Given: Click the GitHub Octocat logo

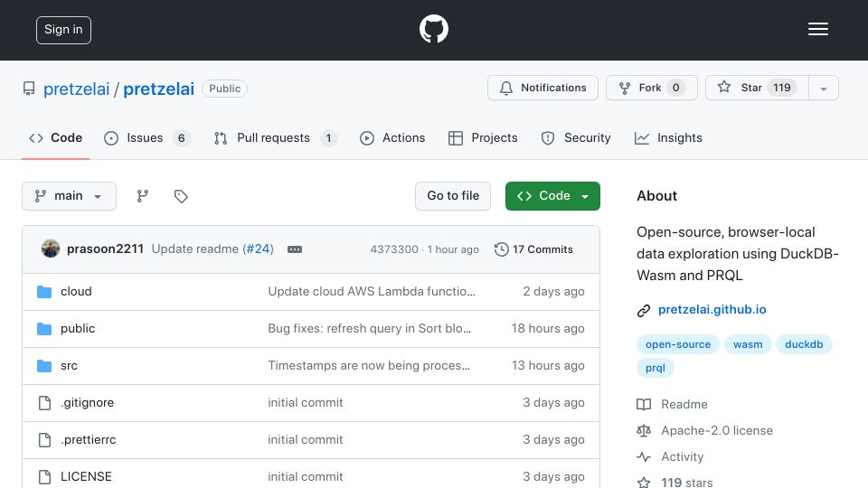Looking at the screenshot, I should coord(433,29).
